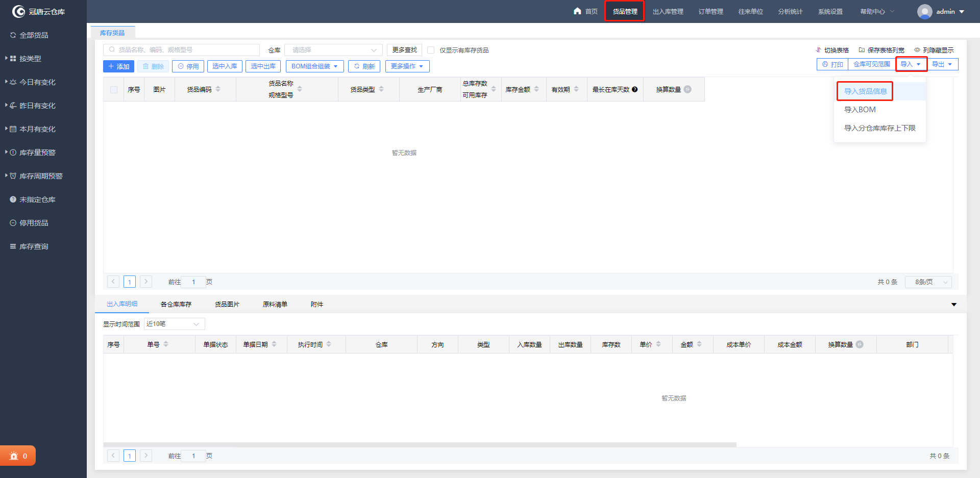
Task: Sort by 金额 column arrows in lower table
Action: (699, 344)
